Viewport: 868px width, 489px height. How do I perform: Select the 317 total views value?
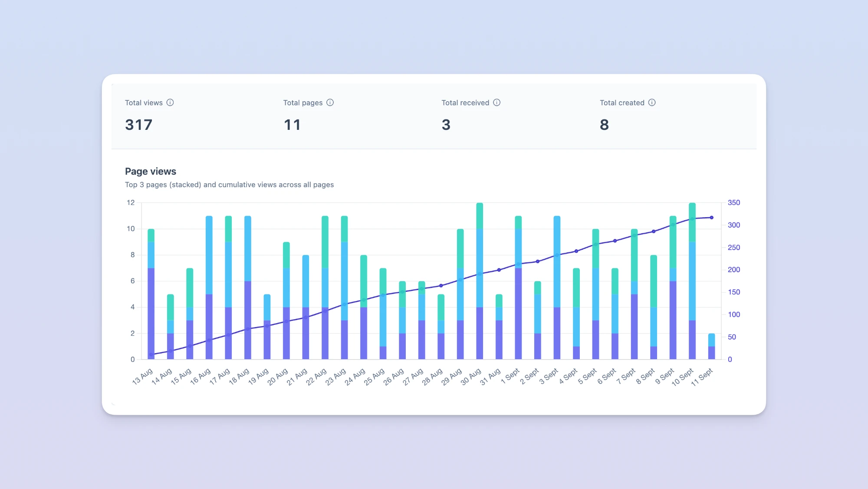[x=139, y=125]
